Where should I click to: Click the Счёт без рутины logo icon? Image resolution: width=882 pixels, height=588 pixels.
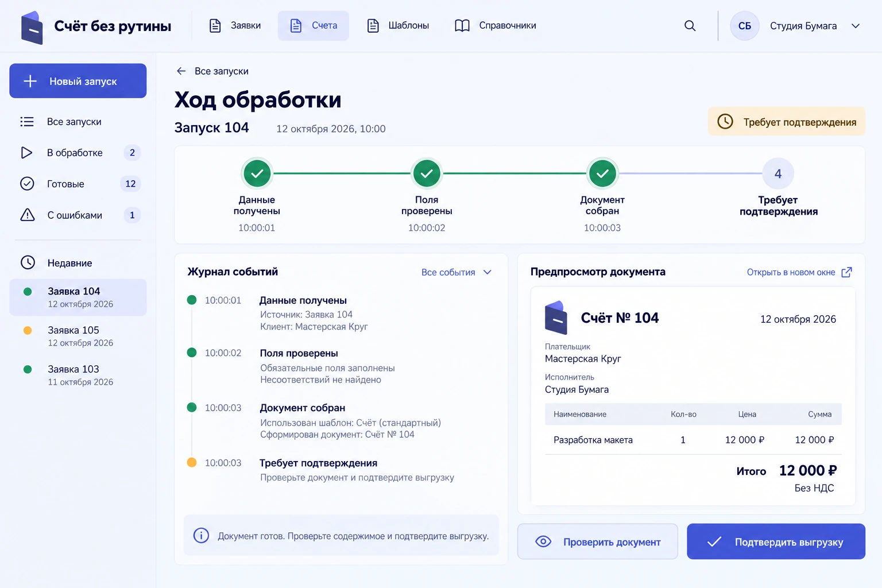(x=32, y=27)
